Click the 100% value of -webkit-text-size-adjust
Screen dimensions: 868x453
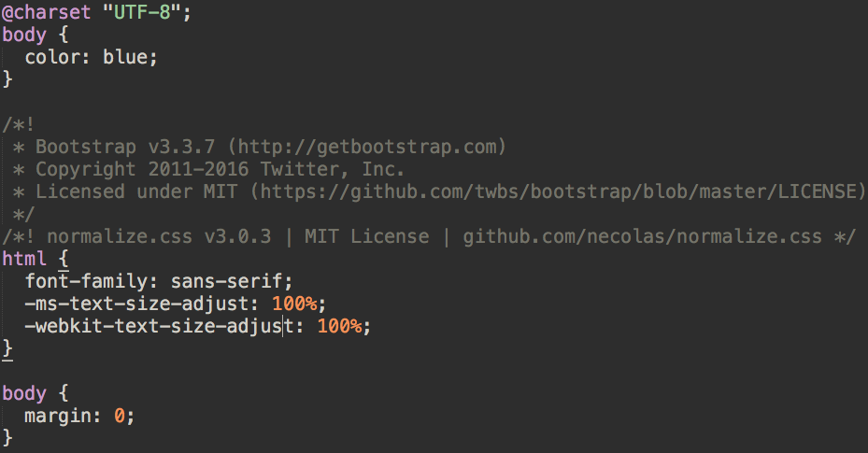[x=339, y=326]
